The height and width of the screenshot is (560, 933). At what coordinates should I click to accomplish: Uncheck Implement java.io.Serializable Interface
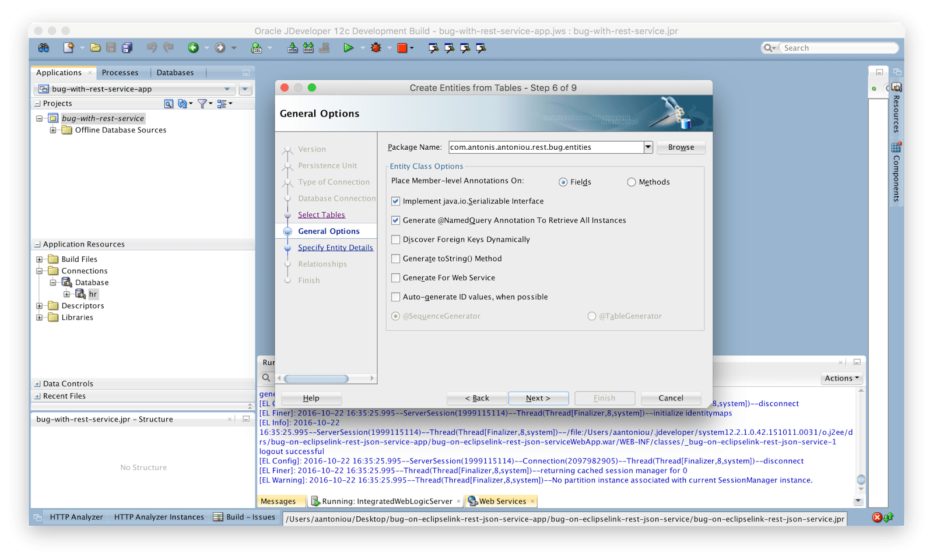[x=396, y=201]
